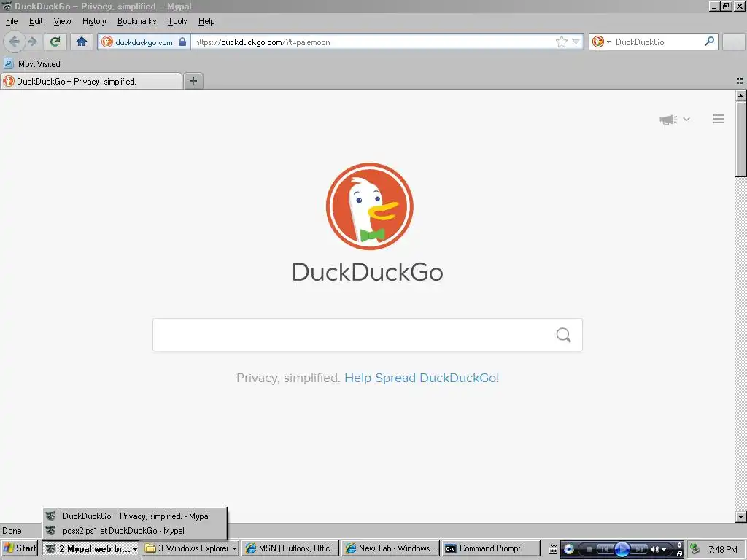
Task: Skip to next track in media toolbar
Action: [x=639, y=549]
